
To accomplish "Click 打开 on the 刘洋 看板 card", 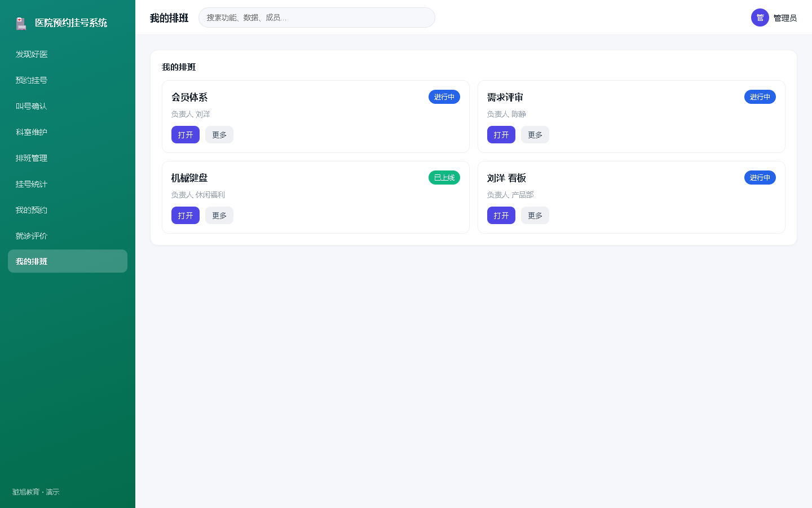I will [501, 216].
